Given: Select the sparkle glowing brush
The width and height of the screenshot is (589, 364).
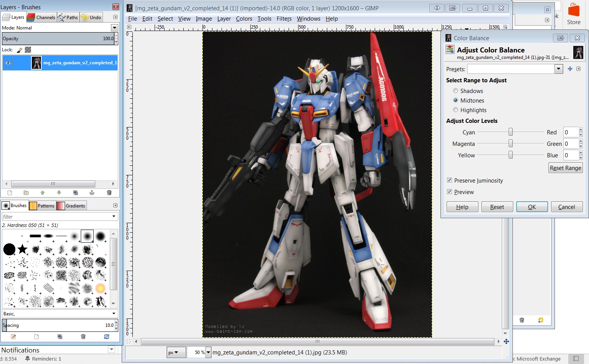Looking at the screenshot, I should 100,288.
